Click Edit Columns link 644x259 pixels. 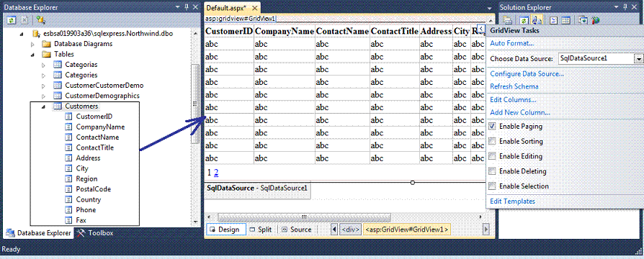tap(513, 100)
